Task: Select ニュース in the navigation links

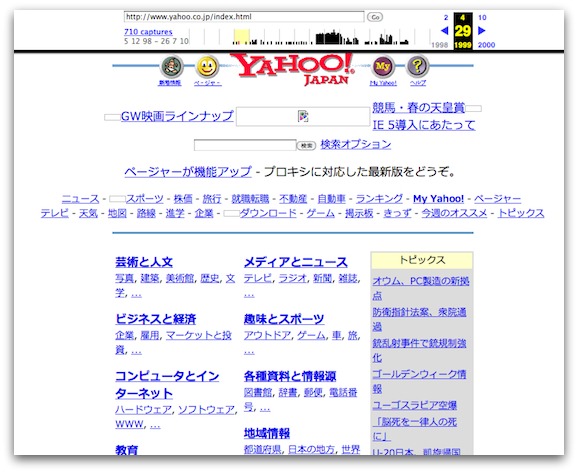Action: coord(80,199)
